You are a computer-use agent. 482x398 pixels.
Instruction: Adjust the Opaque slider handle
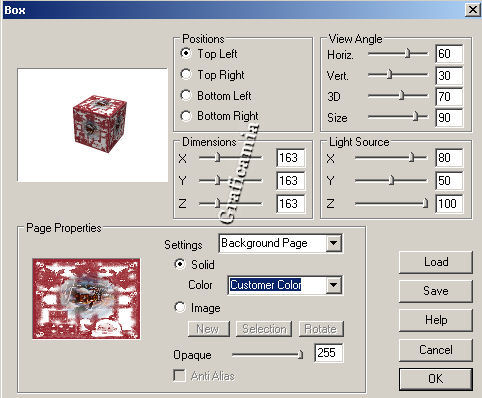pos(300,354)
